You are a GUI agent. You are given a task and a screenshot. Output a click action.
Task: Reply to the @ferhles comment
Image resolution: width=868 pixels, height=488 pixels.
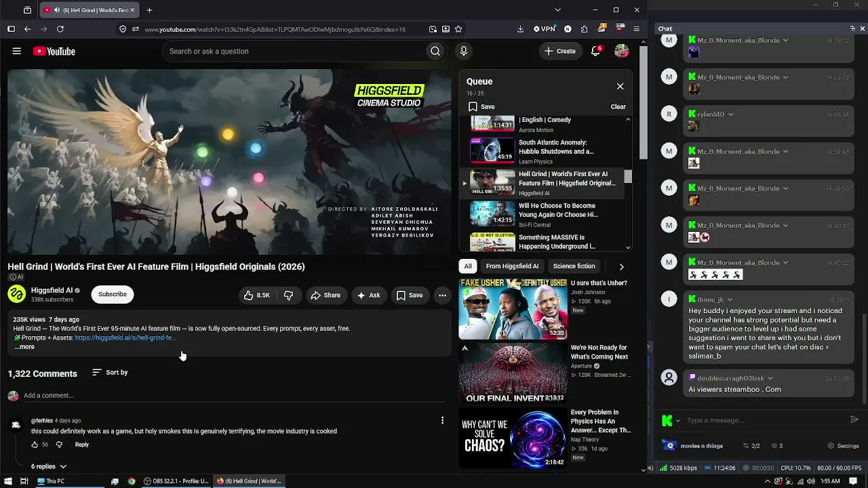tap(81, 445)
